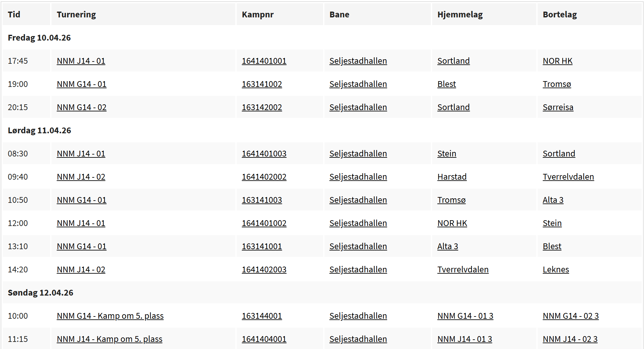644x349 pixels.
Task: Open NNM J14 - Kamp om 5. plass
Action: (x=109, y=339)
